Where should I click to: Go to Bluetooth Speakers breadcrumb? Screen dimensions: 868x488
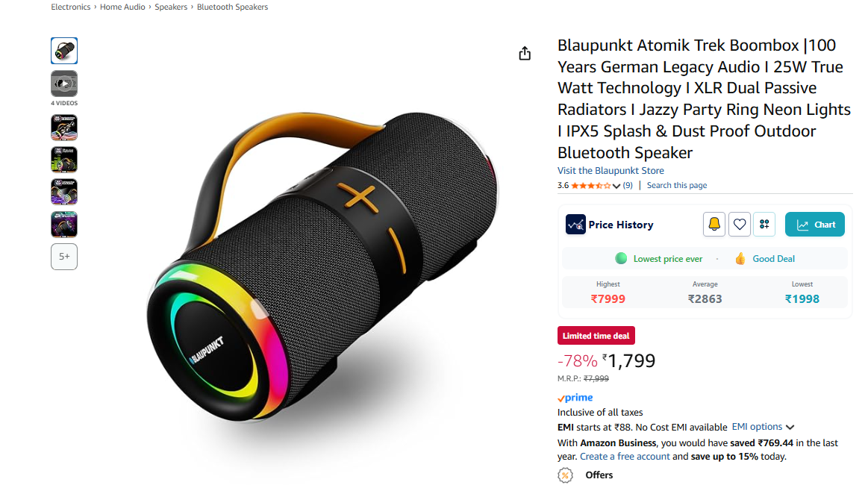(232, 7)
